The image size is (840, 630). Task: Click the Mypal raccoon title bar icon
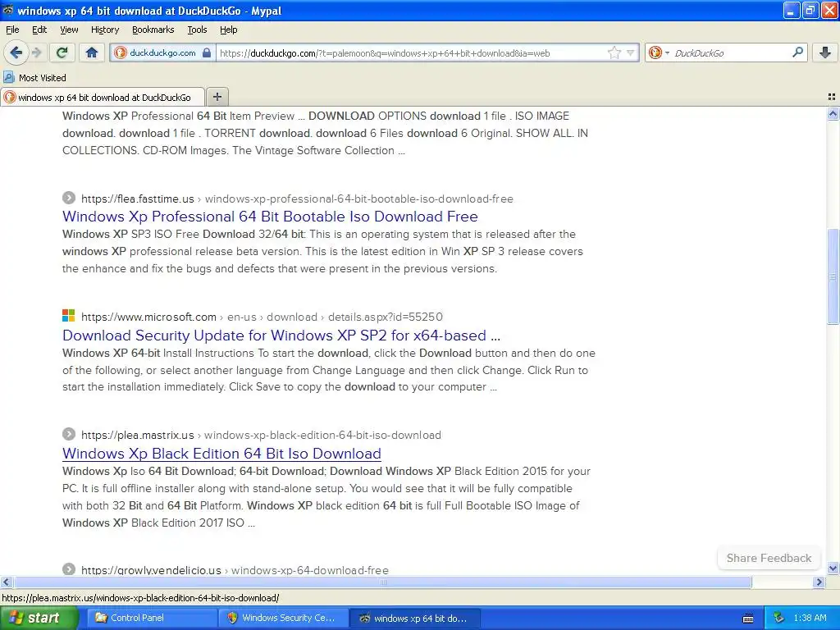pos(8,10)
